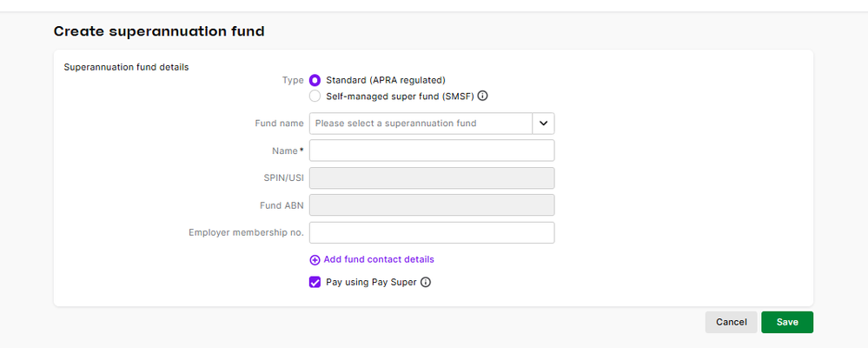The image size is (868, 348).
Task: Save the superannuation fund
Action: pos(786,322)
